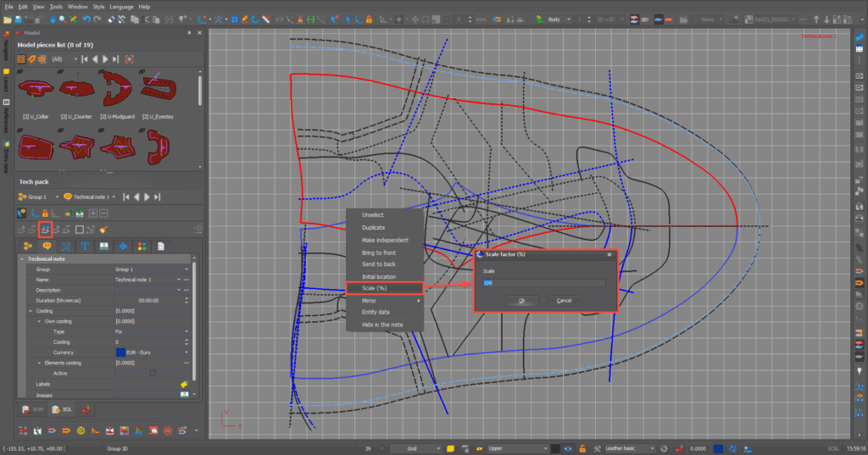This screenshot has width=868, height=455.
Task: Toggle the eye visibility icon in the status bar
Action: (x=568, y=447)
